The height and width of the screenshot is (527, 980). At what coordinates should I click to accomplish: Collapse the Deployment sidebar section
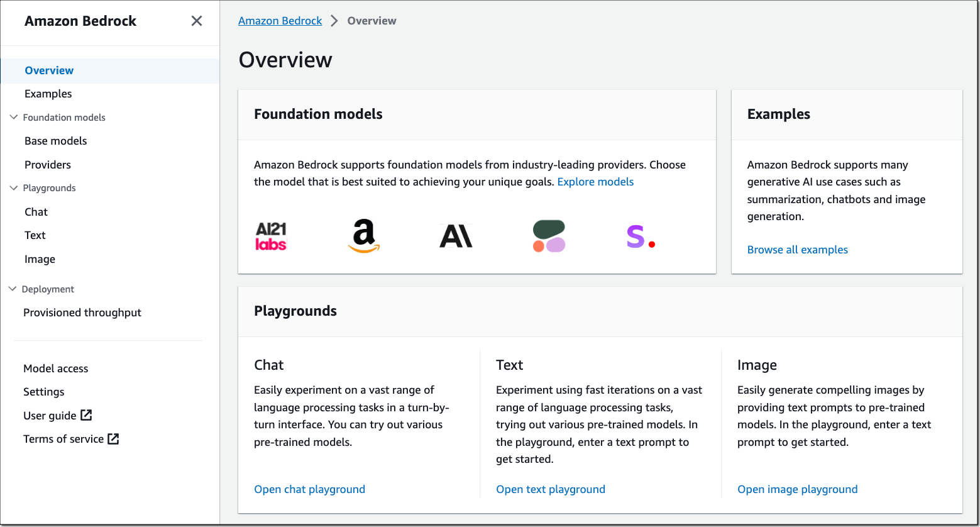pos(13,289)
